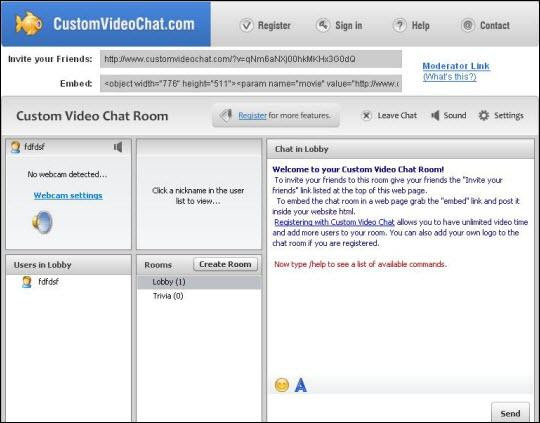Viewport: 540px width, 423px height.
Task: Click the tag icon beside Register for more features
Action: click(x=226, y=115)
